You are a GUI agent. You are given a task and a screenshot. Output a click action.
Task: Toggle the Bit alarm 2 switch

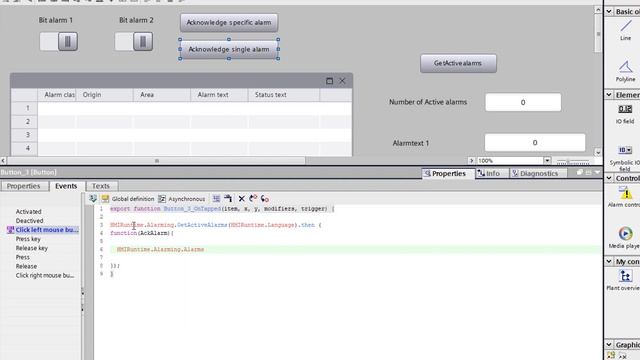[x=134, y=42]
